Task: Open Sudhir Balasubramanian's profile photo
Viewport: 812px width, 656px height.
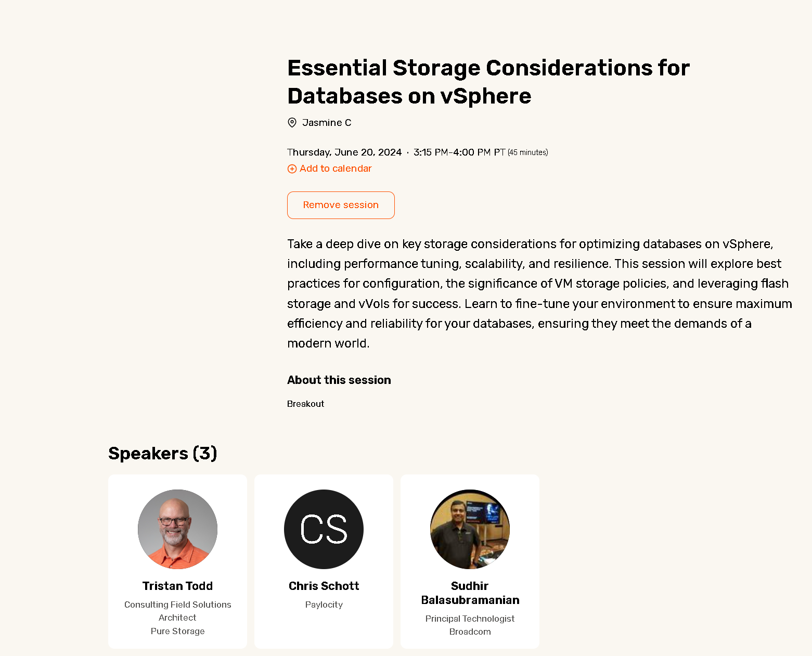Action: pyautogui.click(x=470, y=529)
